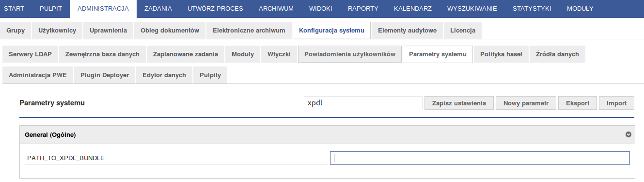Open the Uprawnienia tab
This screenshot has width=644, height=182.
click(x=109, y=30)
